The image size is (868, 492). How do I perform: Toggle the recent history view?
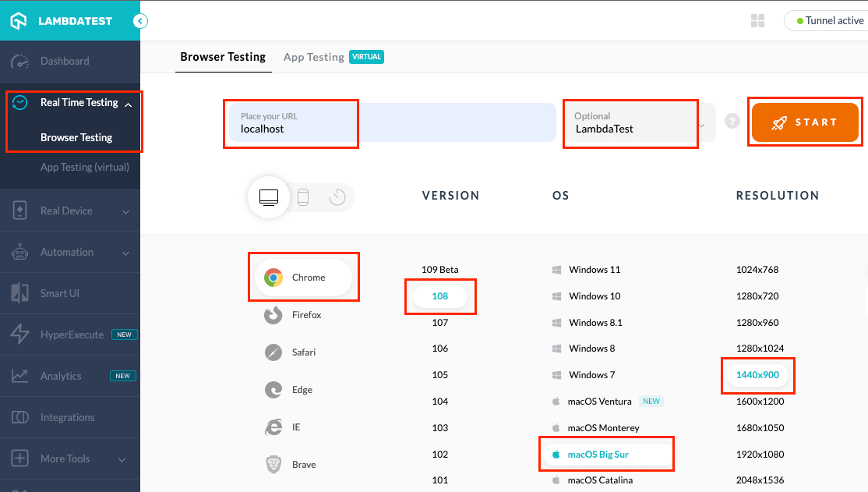pos(337,197)
